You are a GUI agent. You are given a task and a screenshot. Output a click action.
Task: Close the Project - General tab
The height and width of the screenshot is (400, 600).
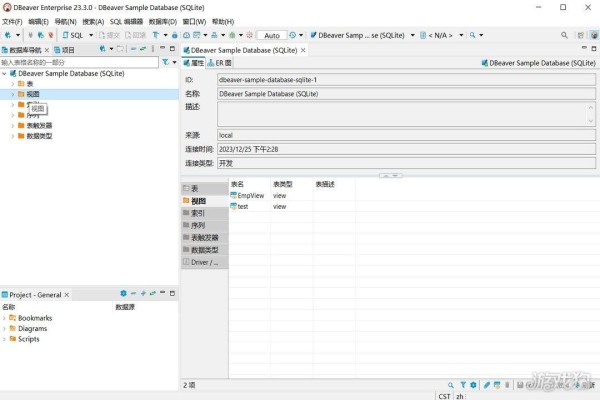point(67,295)
